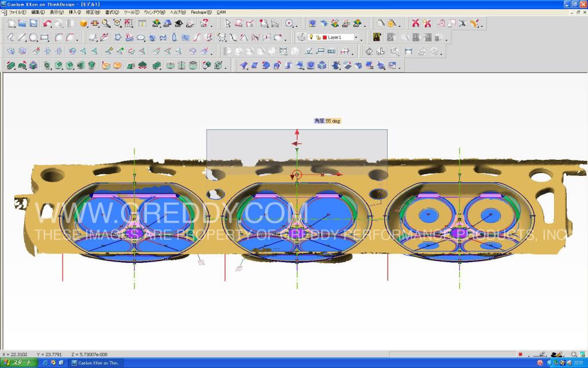Open the Layer1 layer dropdown
This screenshot has width=588, height=368.
356,37
